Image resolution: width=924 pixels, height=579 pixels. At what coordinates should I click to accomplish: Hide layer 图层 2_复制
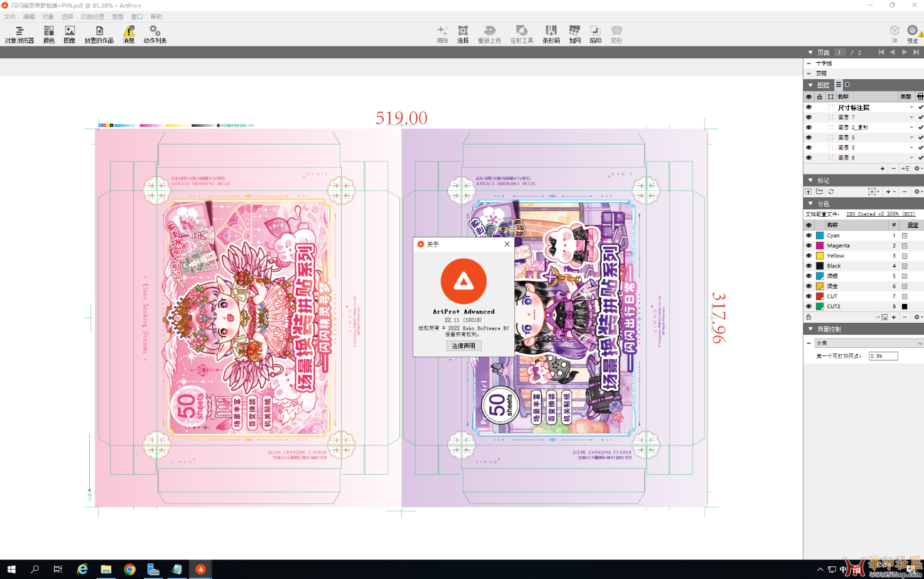tap(808, 127)
